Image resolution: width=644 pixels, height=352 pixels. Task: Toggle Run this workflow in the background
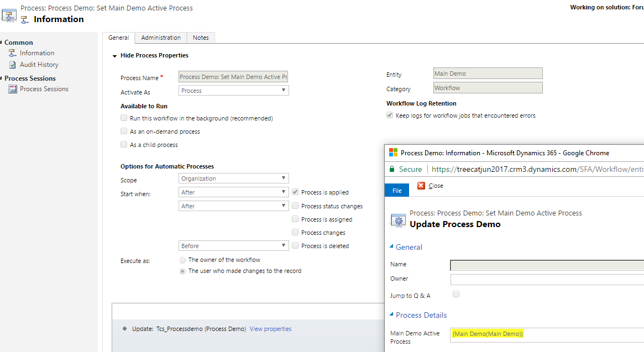click(124, 118)
